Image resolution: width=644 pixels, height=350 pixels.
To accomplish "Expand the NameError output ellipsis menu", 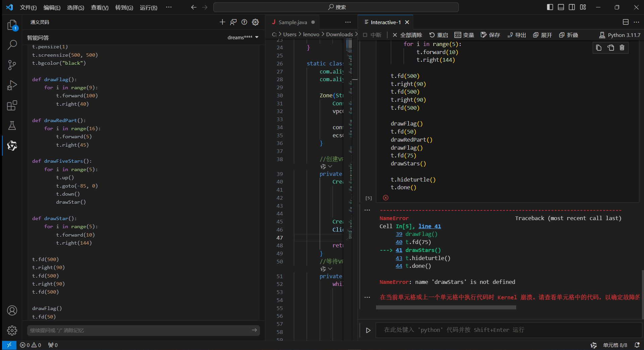I will pos(367,210).
